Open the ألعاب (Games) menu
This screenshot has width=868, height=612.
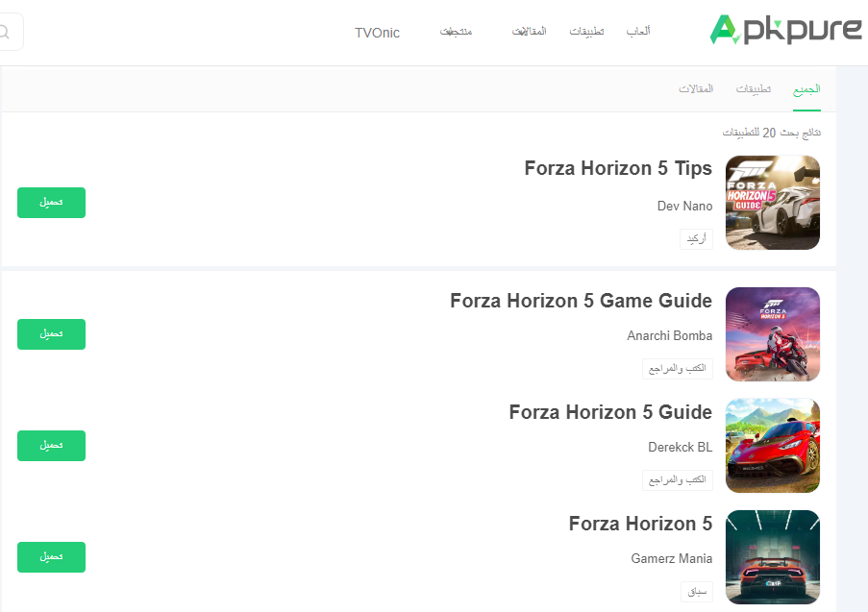(x=638, y=31)
